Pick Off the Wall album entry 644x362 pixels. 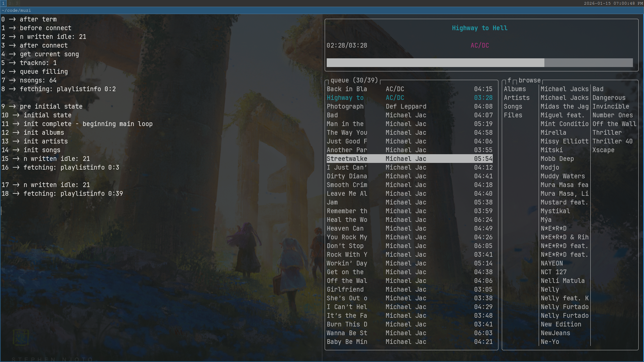click(x=614, y=124)
